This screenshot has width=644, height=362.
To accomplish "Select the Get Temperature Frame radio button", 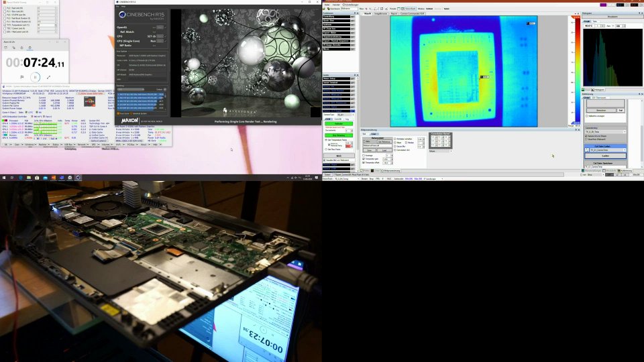I will (326, 140).
